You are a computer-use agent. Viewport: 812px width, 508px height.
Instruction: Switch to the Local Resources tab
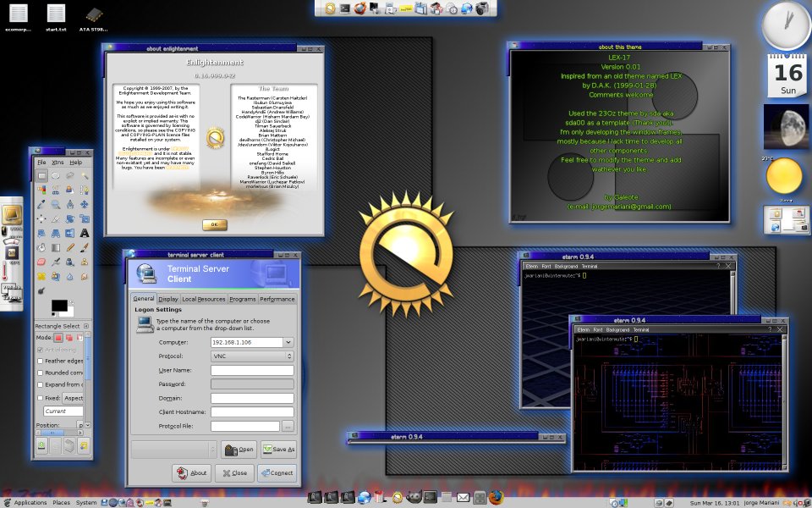click(x=204, y=299)
